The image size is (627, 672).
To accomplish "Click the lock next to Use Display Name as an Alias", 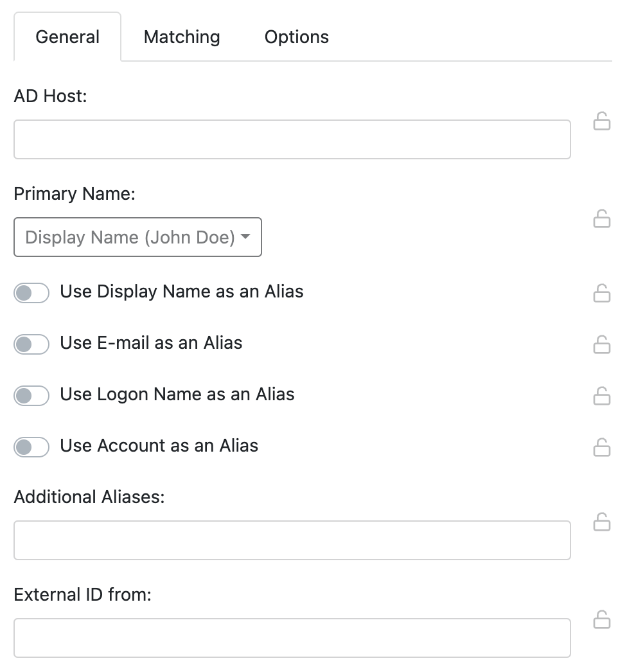I will [602, 294].
